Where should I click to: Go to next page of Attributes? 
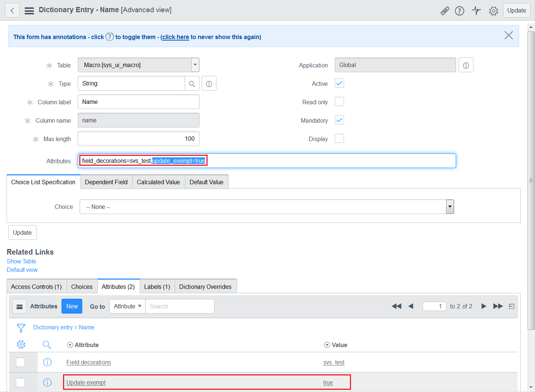pyautogui.click(x=484, y=306)
